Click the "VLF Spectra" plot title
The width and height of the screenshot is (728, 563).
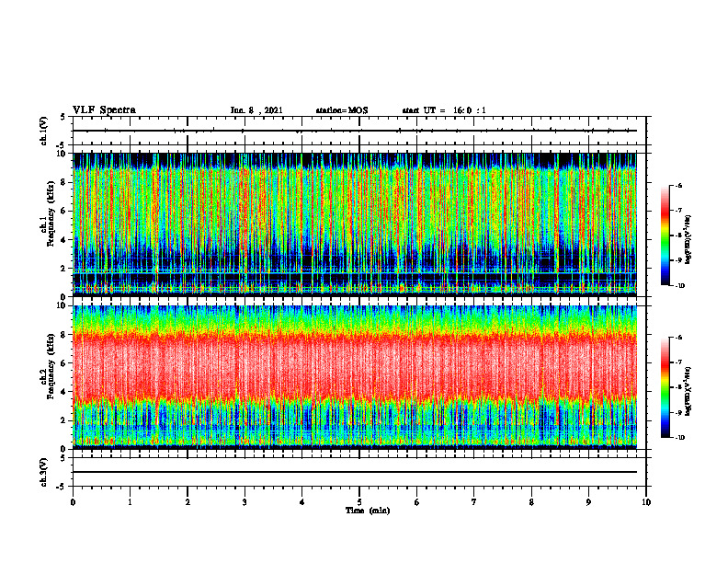[x=104, y=110]
